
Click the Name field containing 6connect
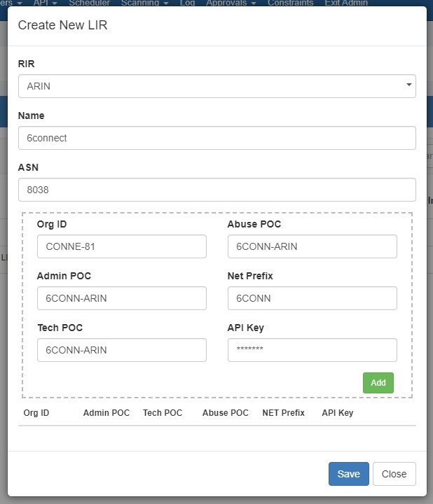tap(216, 138)
